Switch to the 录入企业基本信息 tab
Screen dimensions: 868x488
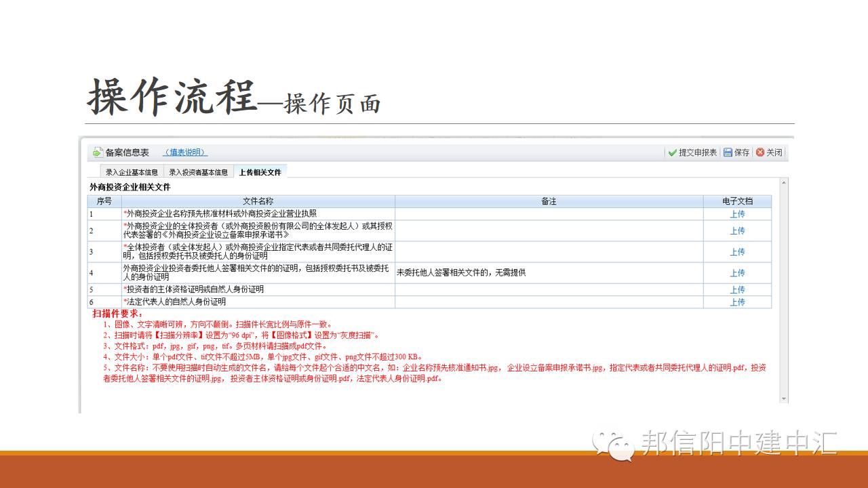pyautogui.click(x=132, y=172)
